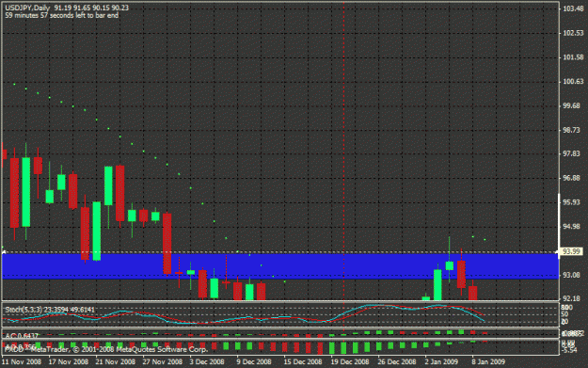The width and height of the screenshot is (588, 368).
Task: Click the -5.54 value on the MACD scale
Action: click(x=570, y=350)
